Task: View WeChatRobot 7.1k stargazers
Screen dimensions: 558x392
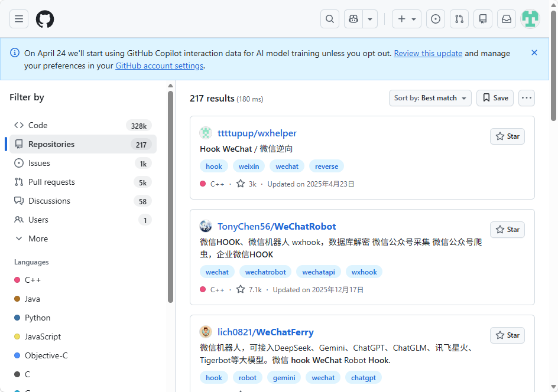Action: coord(249,290)
